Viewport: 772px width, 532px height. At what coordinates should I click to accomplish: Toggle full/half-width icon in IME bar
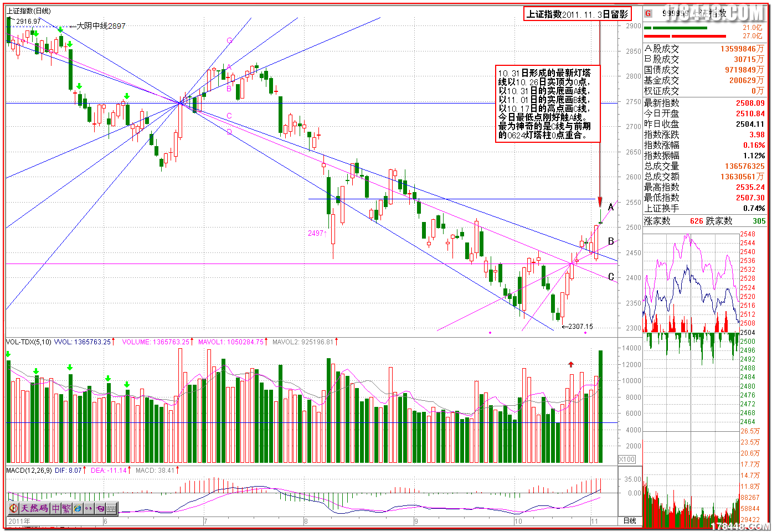click(100, 508)
